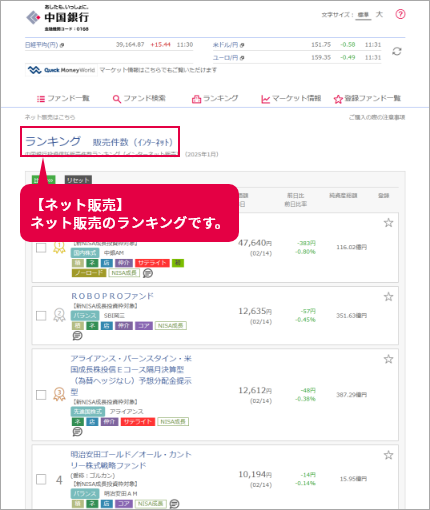
Task: Click the バランス tag on the 明治安田ゴールド fund
Action: click(85, 494)
